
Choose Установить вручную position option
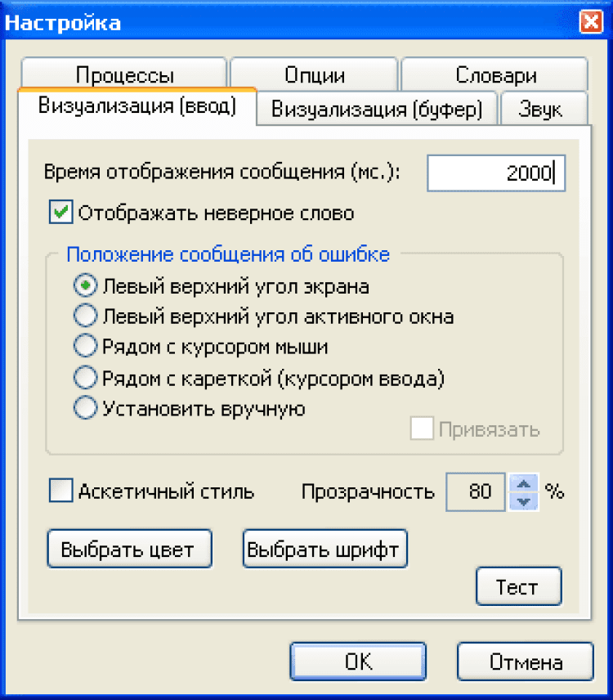[84, 408]
